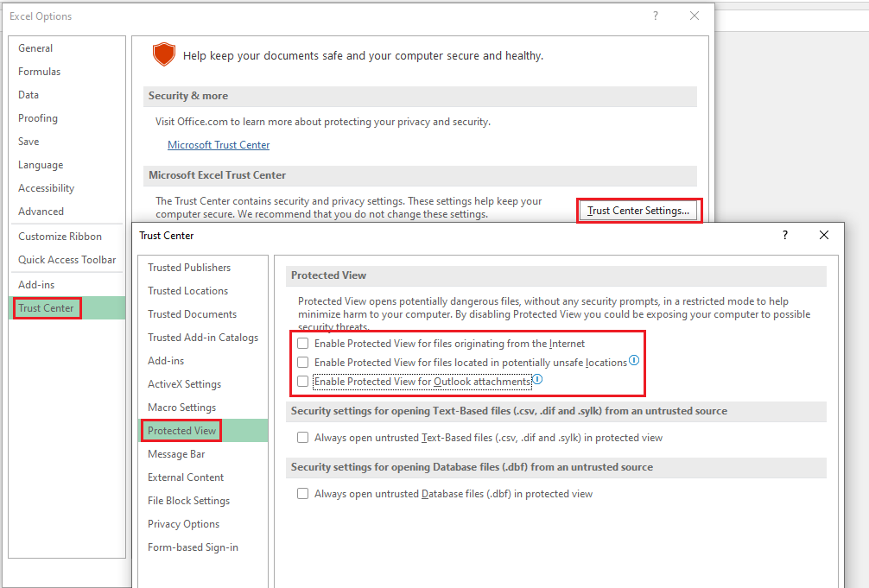
Task: Select the Language category
Action: pos(67,165)
